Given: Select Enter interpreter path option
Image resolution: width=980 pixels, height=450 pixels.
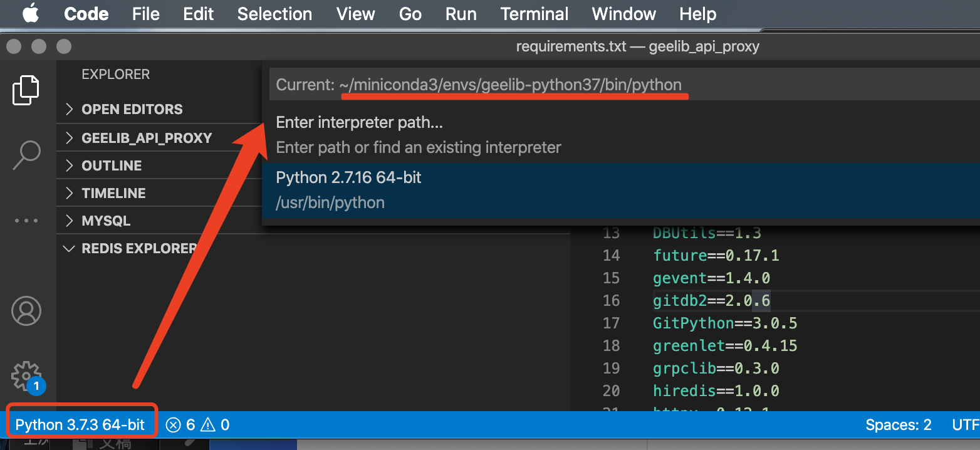Looking at the screenshot, I should pos(621,135).
